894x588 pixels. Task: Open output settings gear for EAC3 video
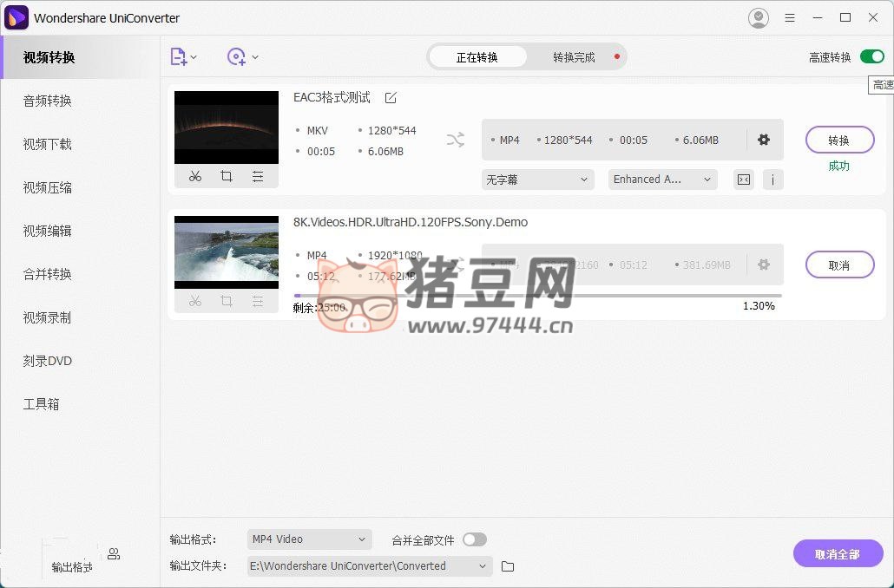pyautogui.click(x=764, y=140)
